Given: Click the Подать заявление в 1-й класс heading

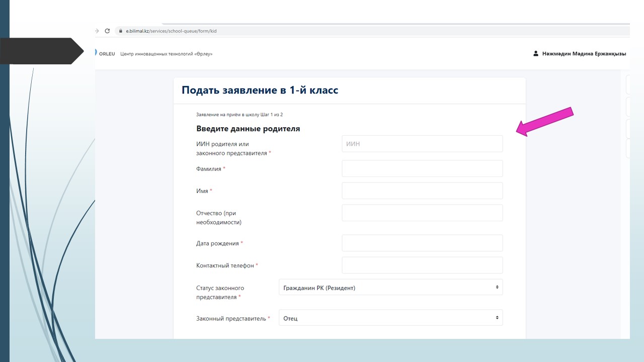Looking at the screenshot, I should pyautogui.click(x=260, y=90).
